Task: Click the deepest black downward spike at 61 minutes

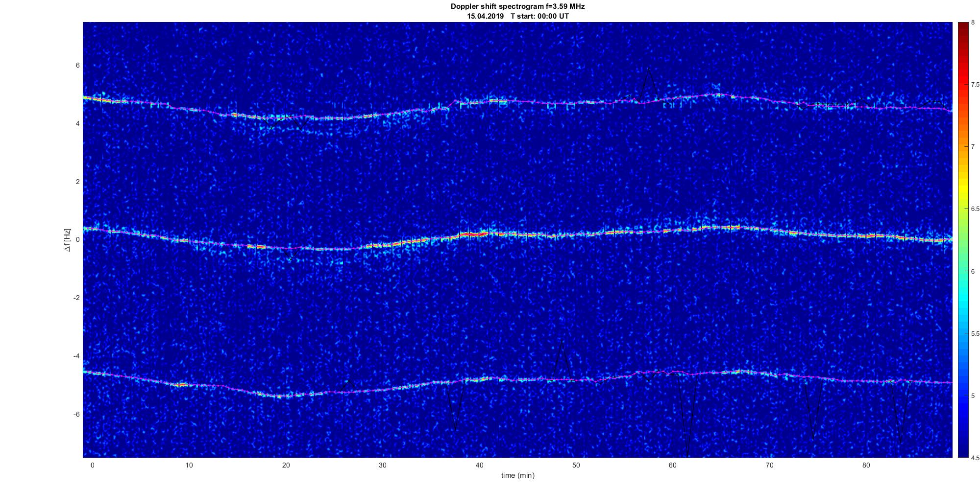Action: (687, 416)
